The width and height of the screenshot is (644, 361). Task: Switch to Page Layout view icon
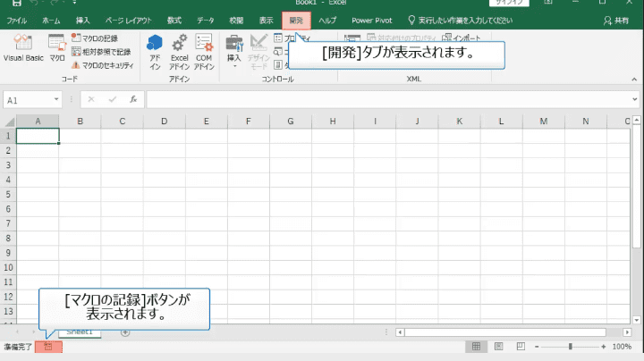click(x=498, y=347)
